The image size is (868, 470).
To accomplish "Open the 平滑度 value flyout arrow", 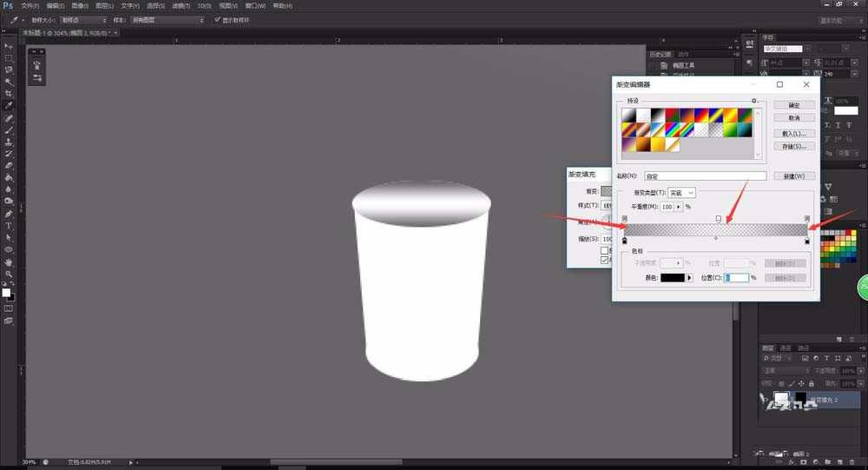I will point(679,207).
